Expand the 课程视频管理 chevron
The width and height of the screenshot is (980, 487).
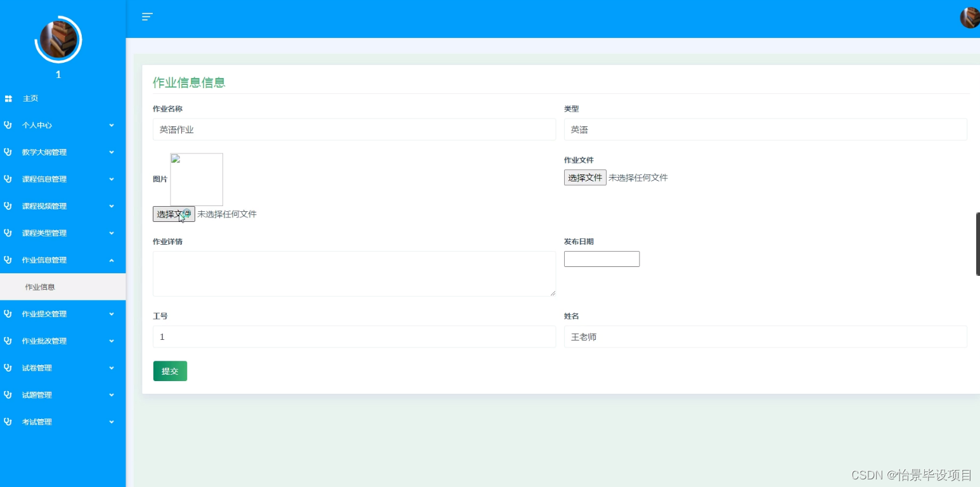point(112,206)
